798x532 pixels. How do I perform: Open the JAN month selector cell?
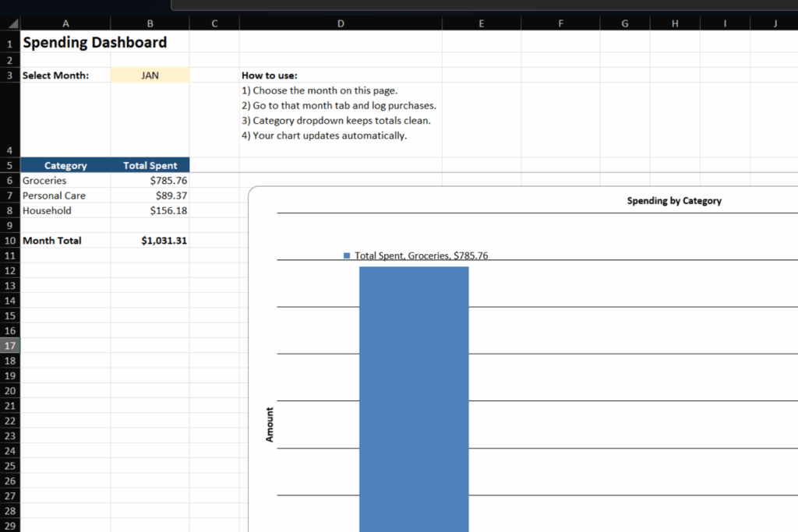(150, 75)
